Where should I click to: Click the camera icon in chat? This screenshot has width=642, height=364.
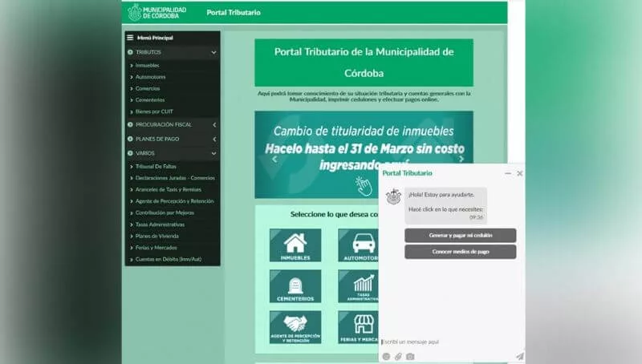(410, 356)
